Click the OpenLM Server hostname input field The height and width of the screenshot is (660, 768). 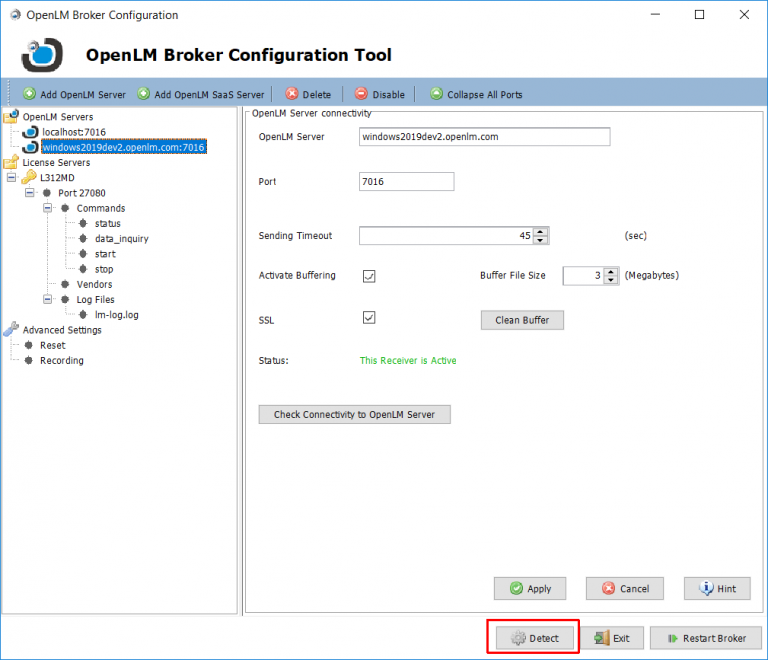pyautogui.click(x=484, y=137)
